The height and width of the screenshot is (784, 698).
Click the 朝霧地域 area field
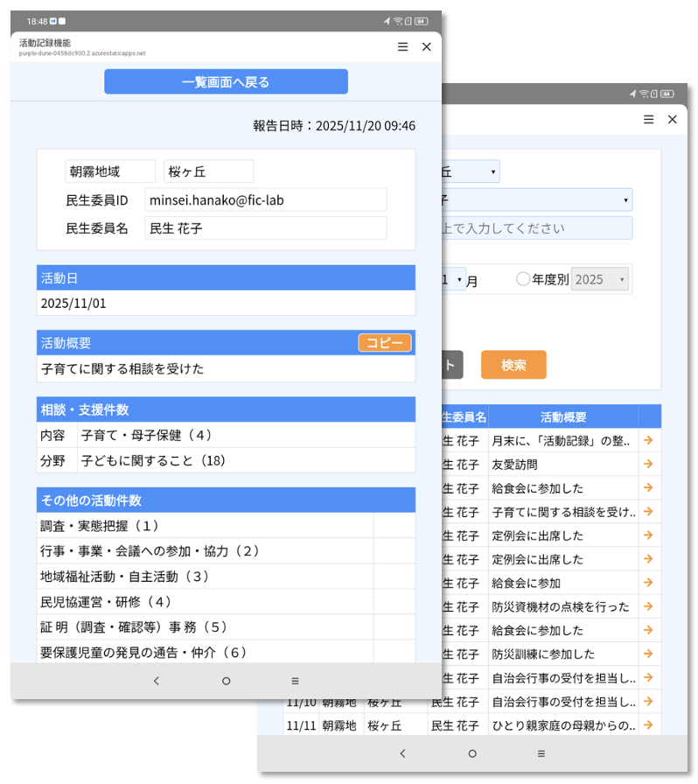click(x=110, y=171)
